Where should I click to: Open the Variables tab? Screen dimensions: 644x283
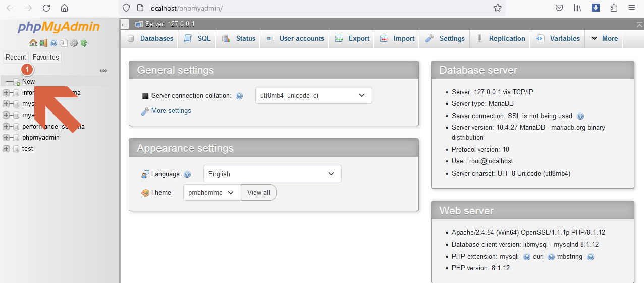point(558,38)
